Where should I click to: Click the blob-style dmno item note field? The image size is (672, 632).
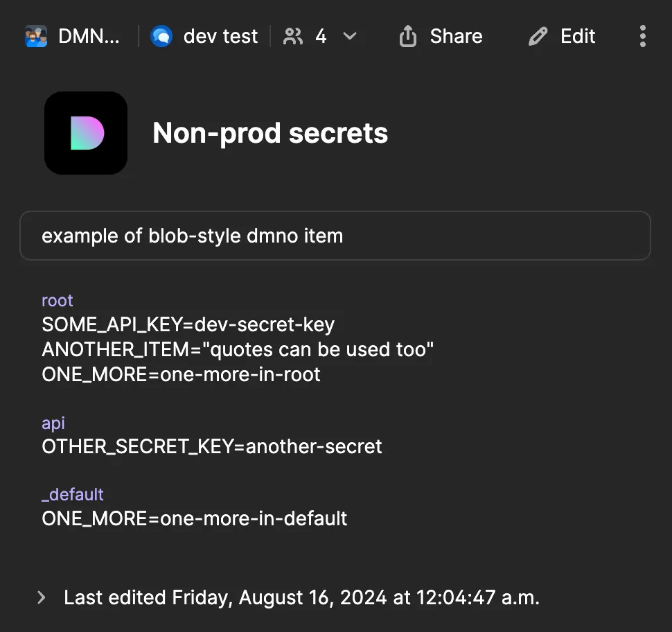pyautogui.click(x=335, y=236)
